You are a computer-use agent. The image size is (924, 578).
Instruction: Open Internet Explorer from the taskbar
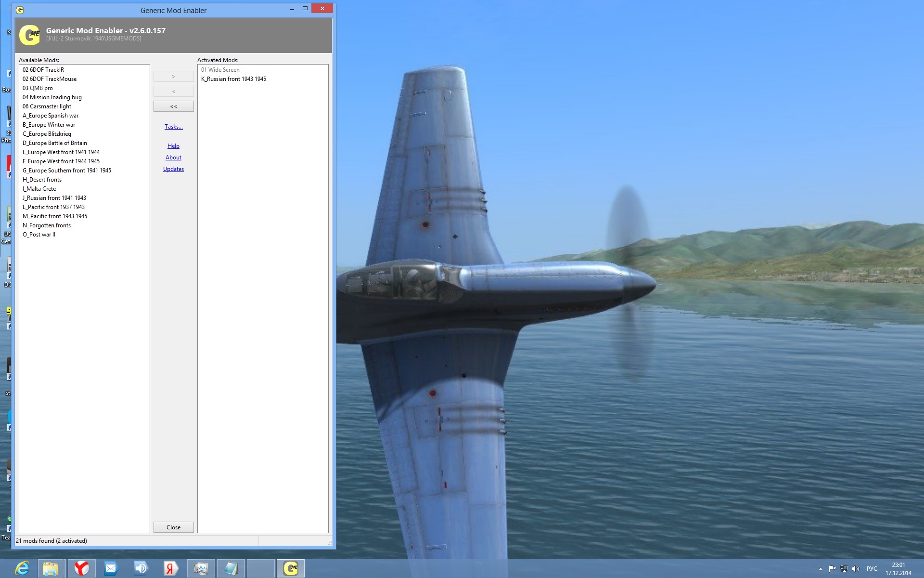coord(22,568)
